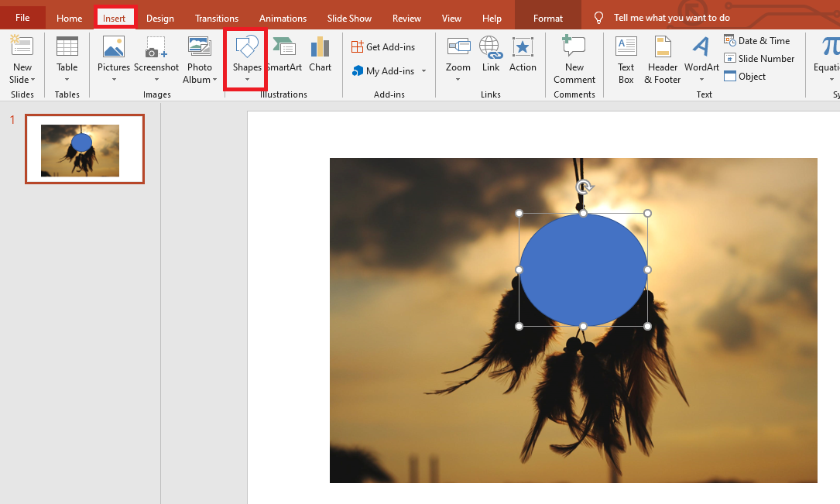Screen dimensions: 840x504
Task: Insert a New Comment
Action: pos(574,58)
